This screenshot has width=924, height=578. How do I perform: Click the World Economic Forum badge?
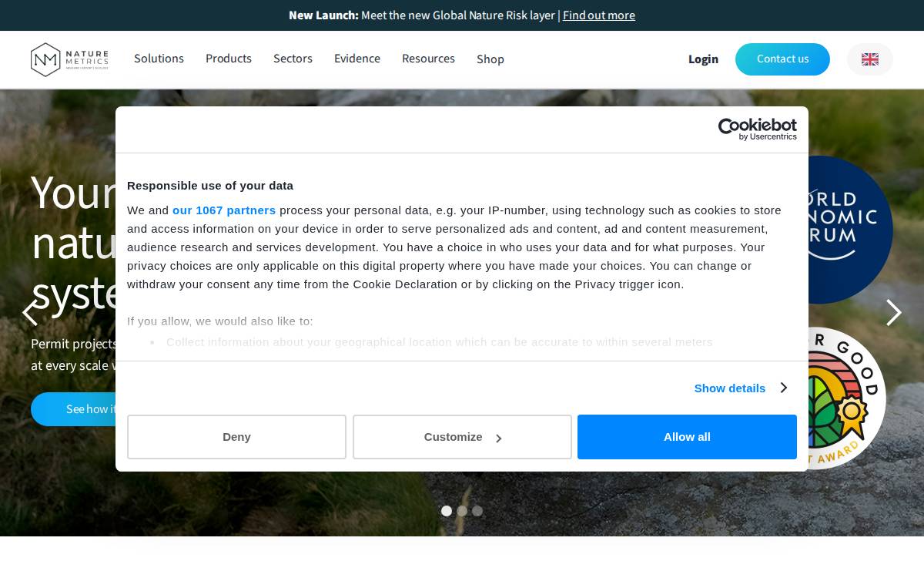(x=851, y=230)
